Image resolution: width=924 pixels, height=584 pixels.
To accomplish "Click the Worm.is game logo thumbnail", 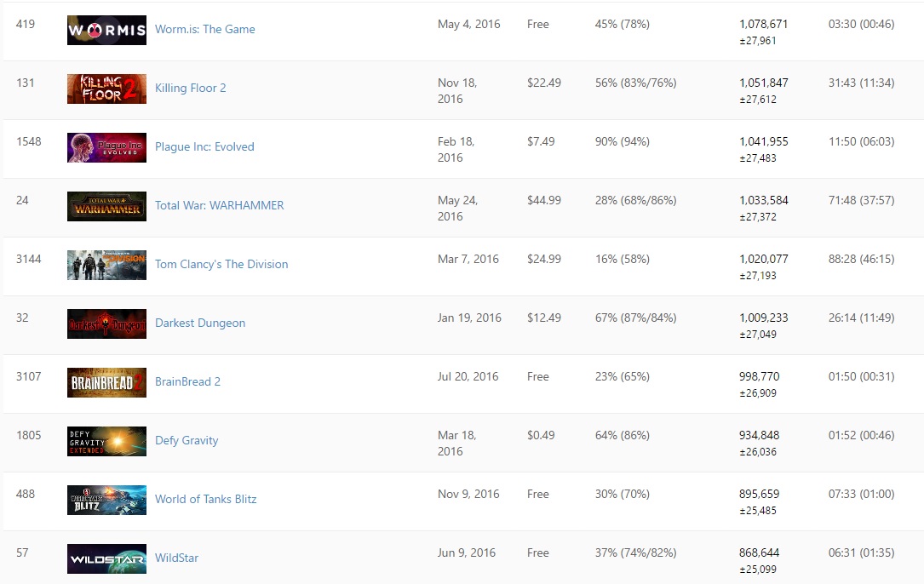I will pos(106,30).
